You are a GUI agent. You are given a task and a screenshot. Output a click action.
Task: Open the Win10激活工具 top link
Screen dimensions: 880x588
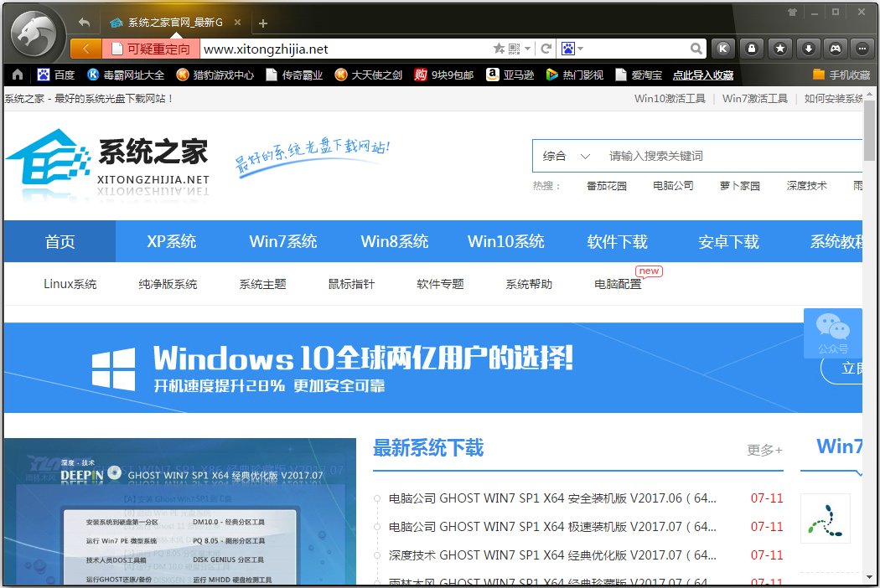pos(670,99)
